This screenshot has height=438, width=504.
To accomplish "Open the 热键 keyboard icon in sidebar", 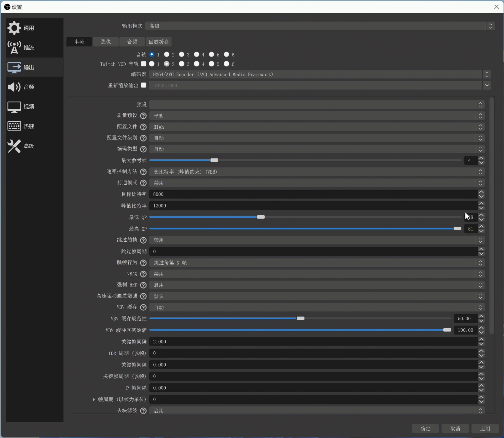I will click(x=14, y=126).
